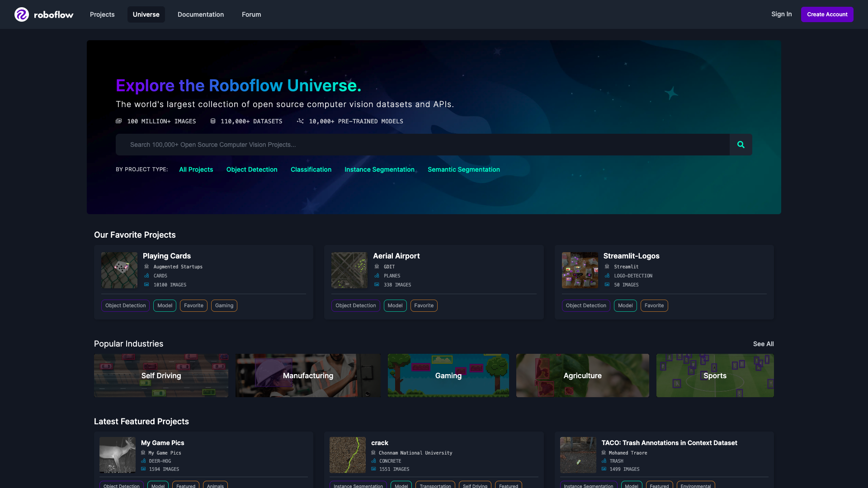This screenshot has width=868, height=488.
Task: Click See All next to Popular Industries
Action: tap(763, 344)
